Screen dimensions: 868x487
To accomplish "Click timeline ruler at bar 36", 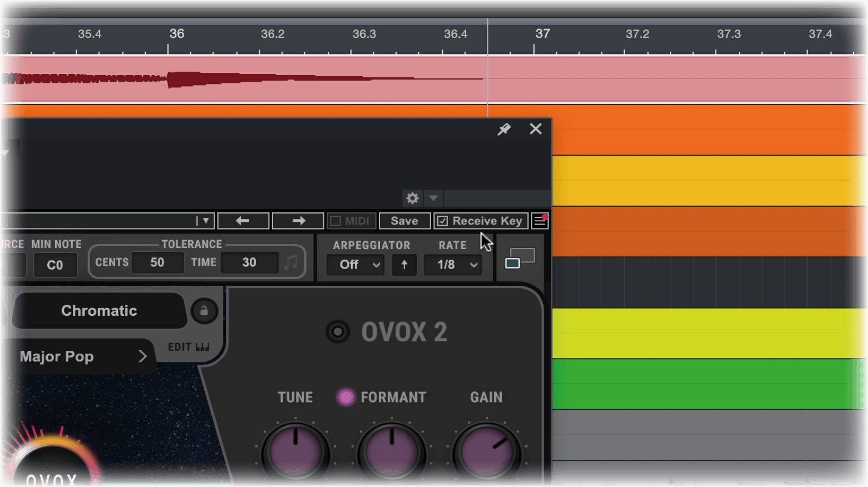I will click(177, 34).
